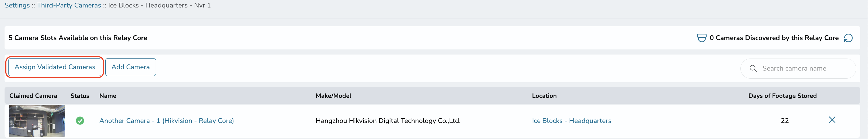
Task: Click the dome camera icon beside discovered count
Action: click(x=701, y=38)
